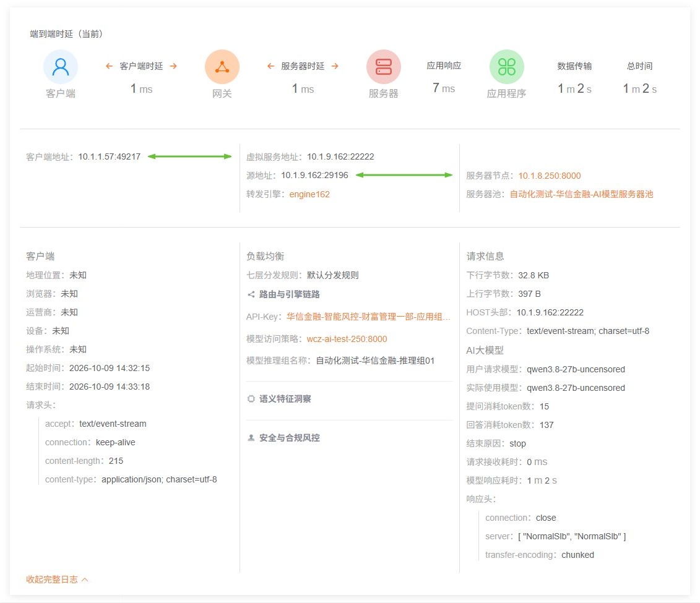This screenshot has width=700, height=603.
Task: Click the 负载均衡 section heading
Action: click(x=265, y=256)
